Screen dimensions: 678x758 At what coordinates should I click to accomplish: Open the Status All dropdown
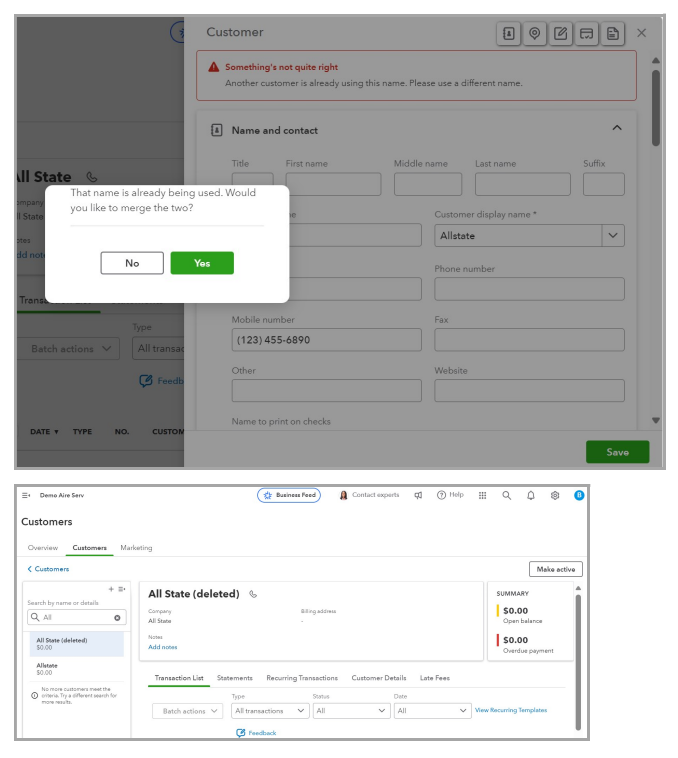pos(351,711)
